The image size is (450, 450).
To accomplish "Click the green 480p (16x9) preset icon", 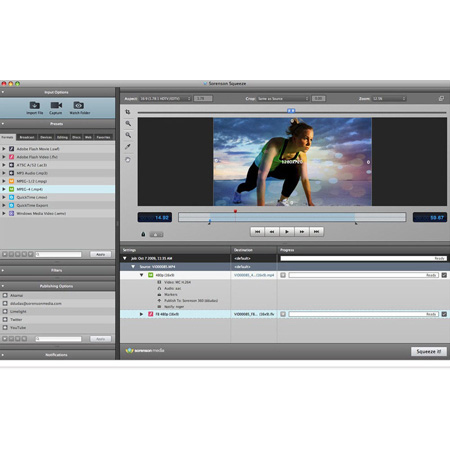I will click(151, 275).
